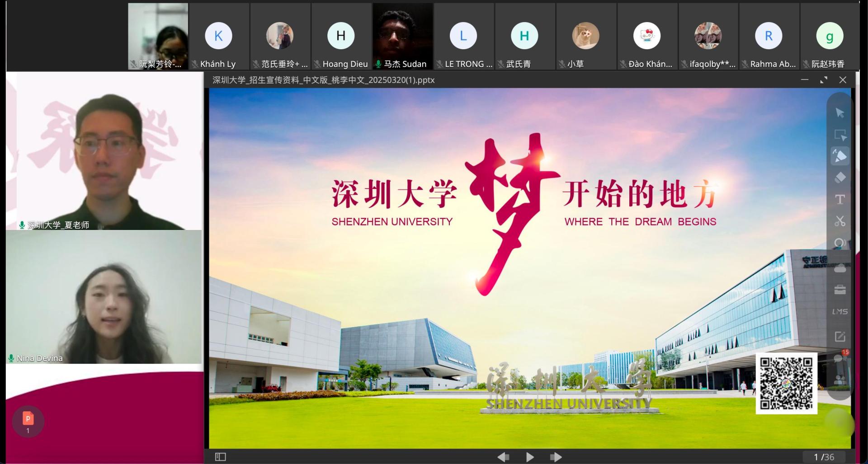The image size is (868, 464).
Task: Select Rahma Ab participant avatar
Action: coord(769,36)
